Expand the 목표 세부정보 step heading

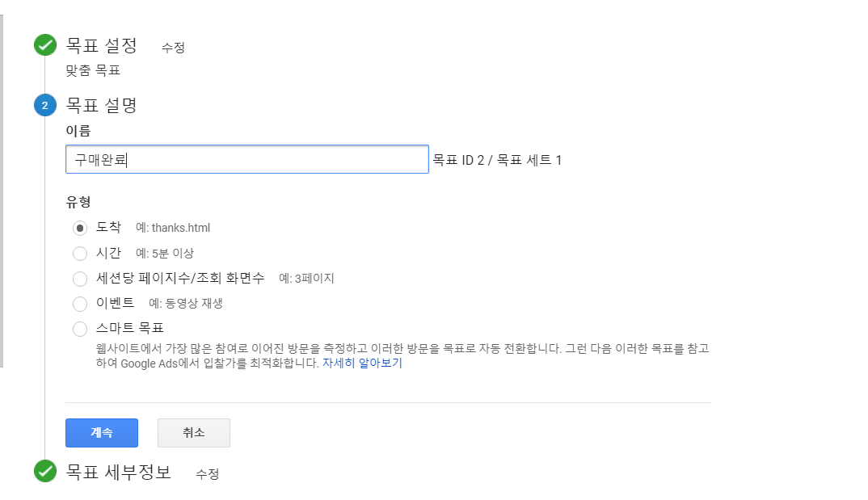click(119, 472)
